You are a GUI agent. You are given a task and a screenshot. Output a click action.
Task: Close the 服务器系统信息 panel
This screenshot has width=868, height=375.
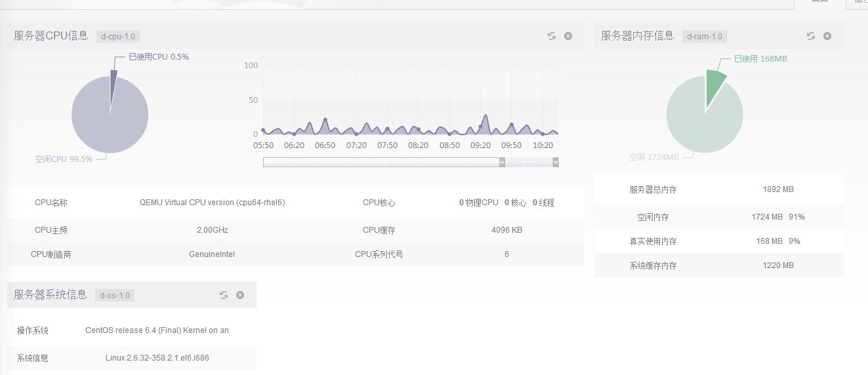click(x=240, y=295)
